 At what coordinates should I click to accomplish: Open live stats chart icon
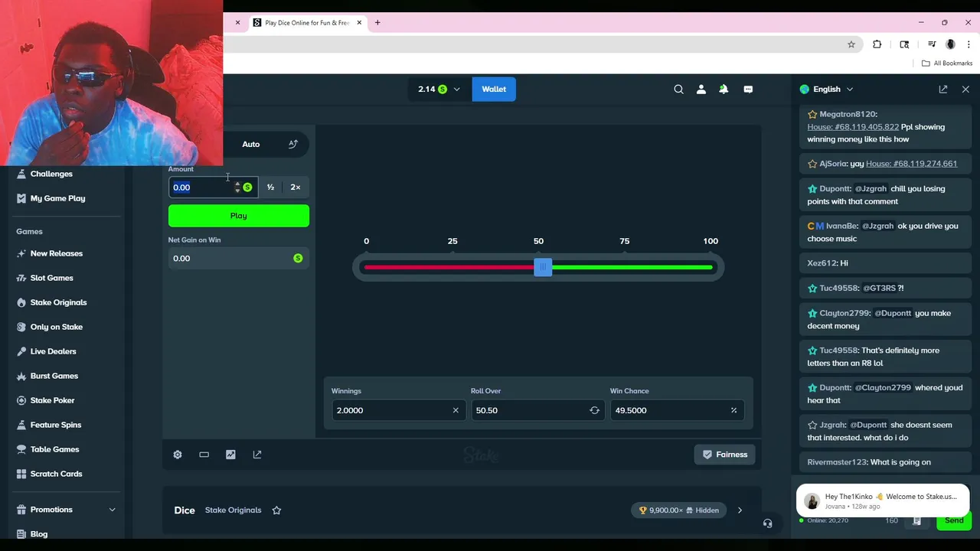pyautogui.click(x=230, y=455)
